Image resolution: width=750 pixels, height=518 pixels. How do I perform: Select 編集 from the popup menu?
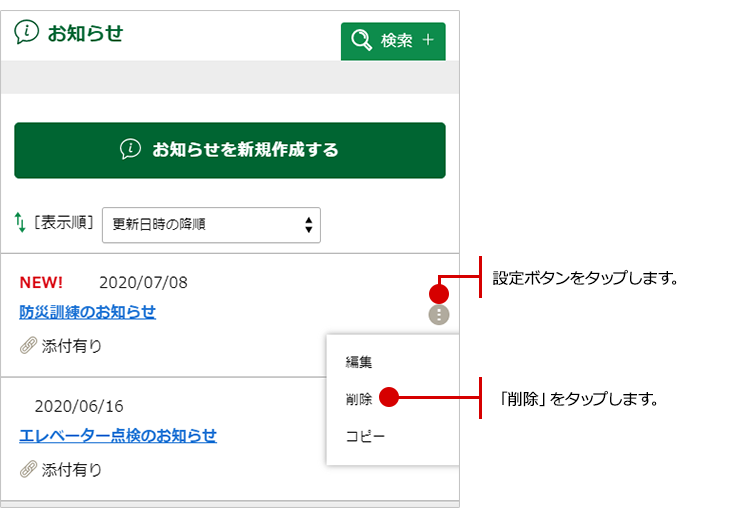(359, 362)
